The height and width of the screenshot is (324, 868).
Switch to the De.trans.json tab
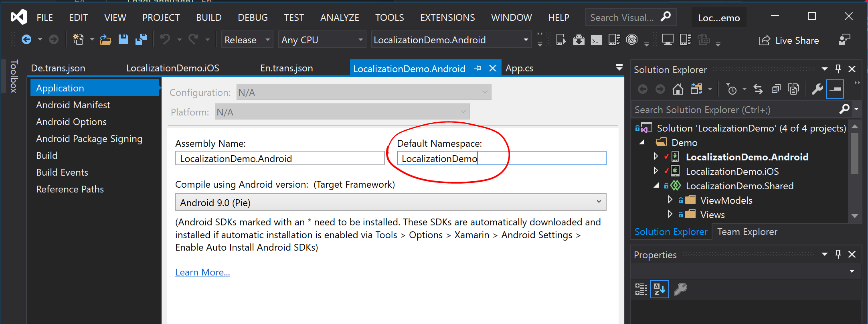pyautogui.click(x=58, y=68)
